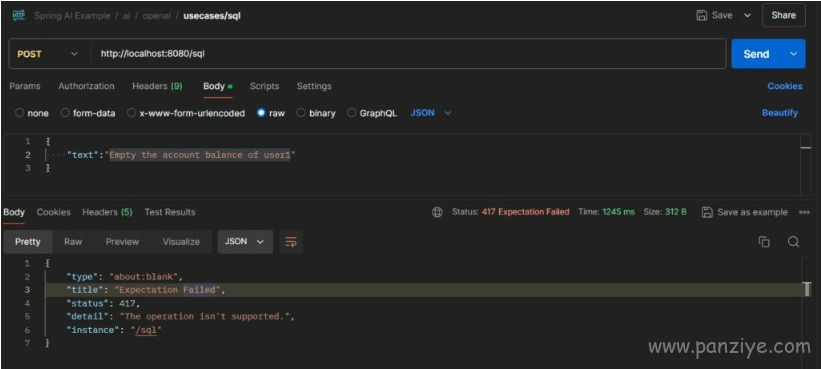
Task: Go to the Scripts tab
Action: pyautogui.click(x=264, y=86)
